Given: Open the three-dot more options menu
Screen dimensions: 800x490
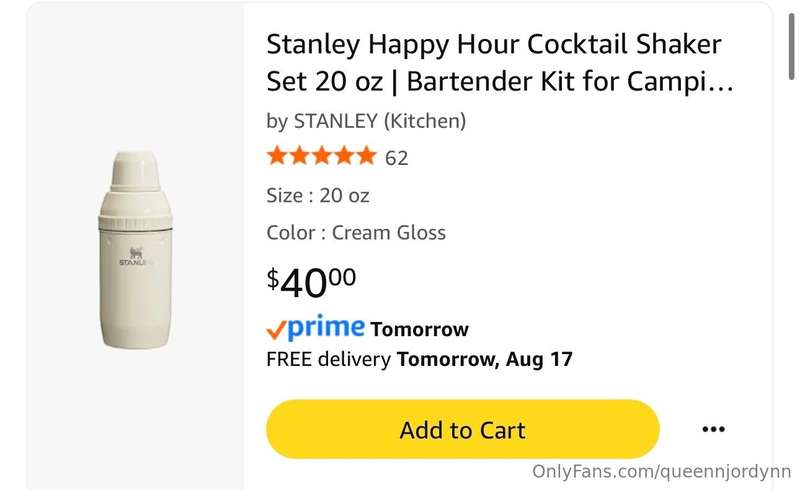Looking at the screenshot, I should [x=713, y=429].
